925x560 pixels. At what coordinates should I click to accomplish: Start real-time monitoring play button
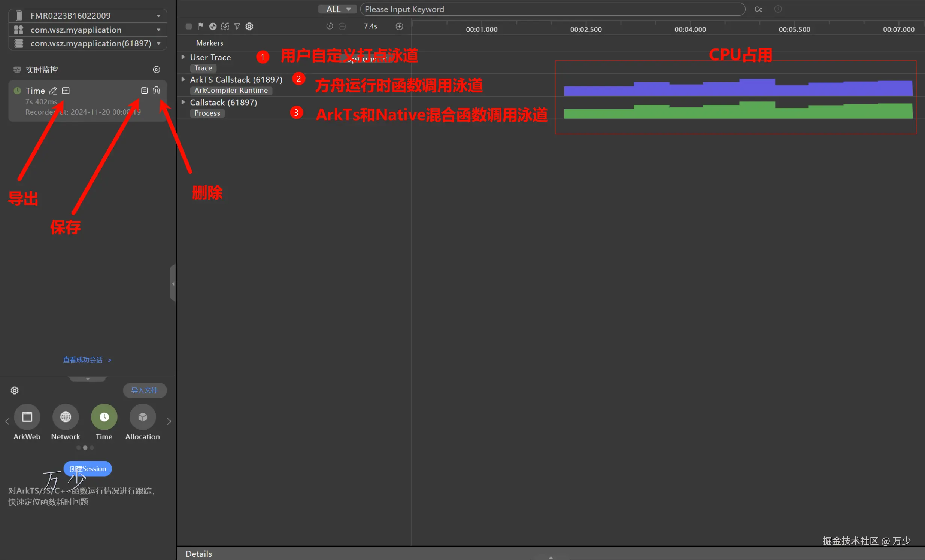click(x=157, y=70)
